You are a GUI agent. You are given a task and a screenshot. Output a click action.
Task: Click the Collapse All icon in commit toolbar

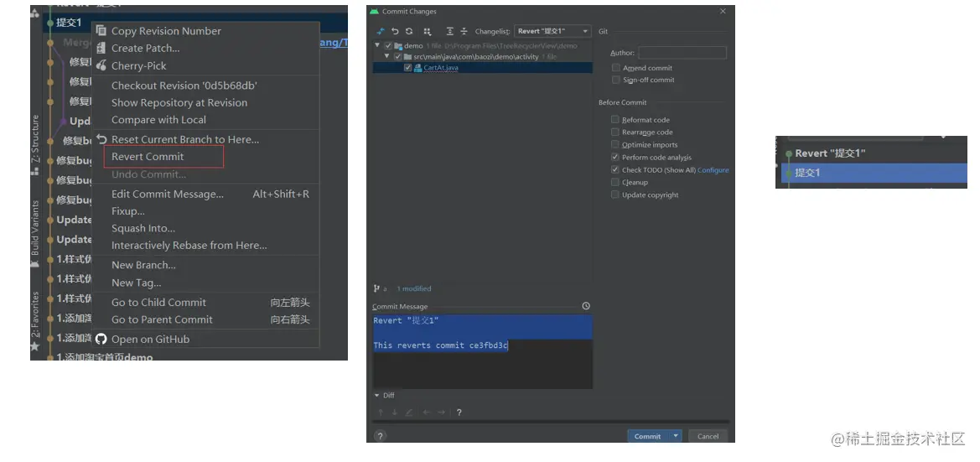(x=464, y=31)
